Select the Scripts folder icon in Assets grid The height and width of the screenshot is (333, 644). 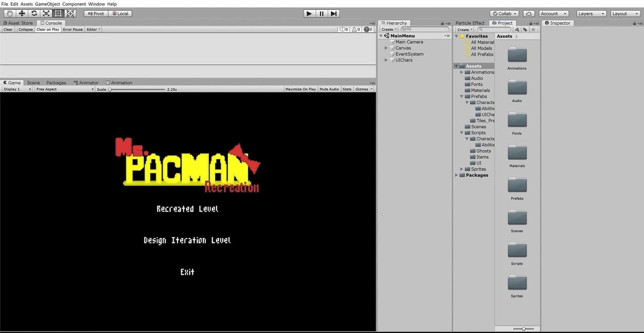(517, 250)
